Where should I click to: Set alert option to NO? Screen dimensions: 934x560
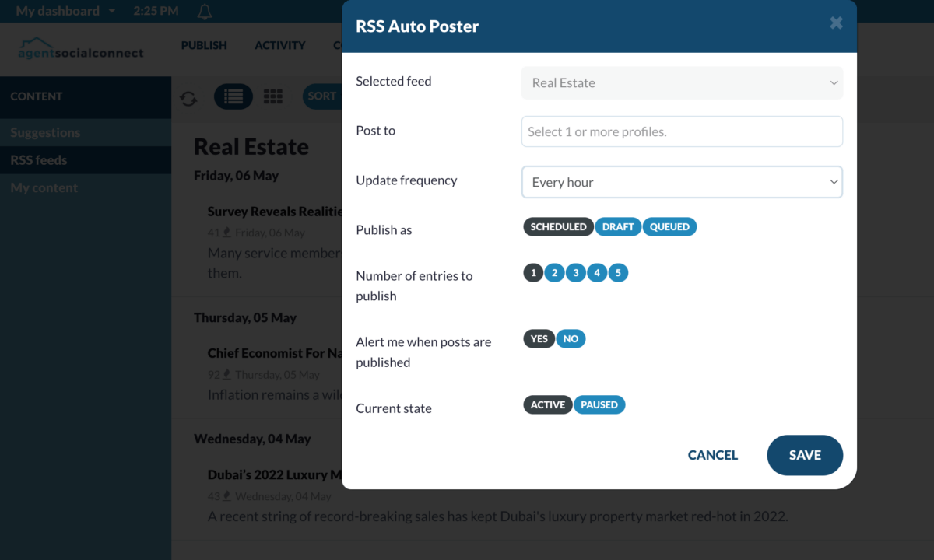pos(571,339)
